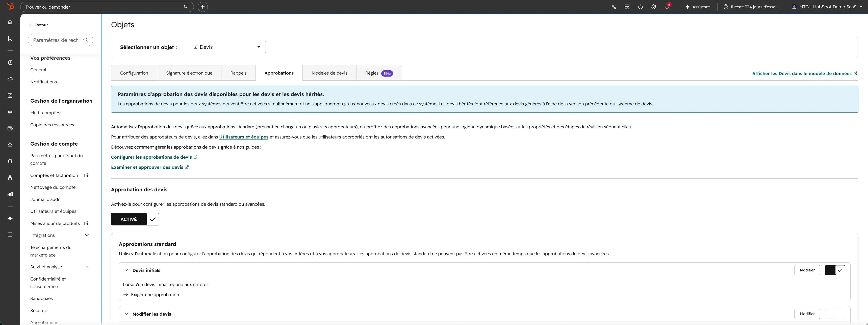
Task: Switch to the Modèles de devis tab
Action: tap(329, 73)
